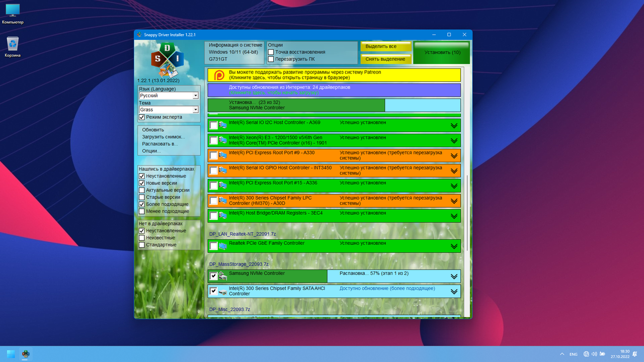Click the 'Выделить все' button

tap(386, 46)
